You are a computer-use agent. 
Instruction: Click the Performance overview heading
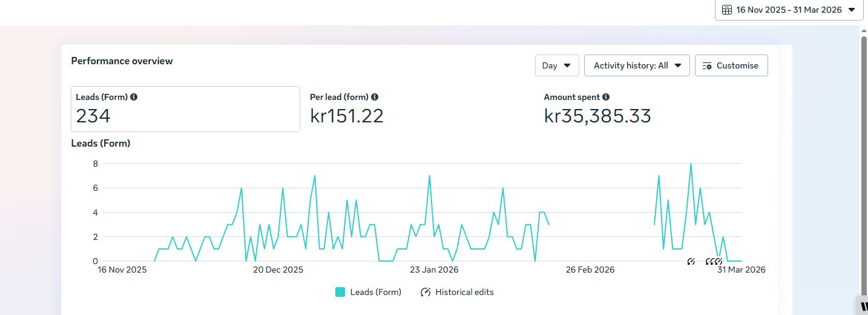(x=122, y=61)
